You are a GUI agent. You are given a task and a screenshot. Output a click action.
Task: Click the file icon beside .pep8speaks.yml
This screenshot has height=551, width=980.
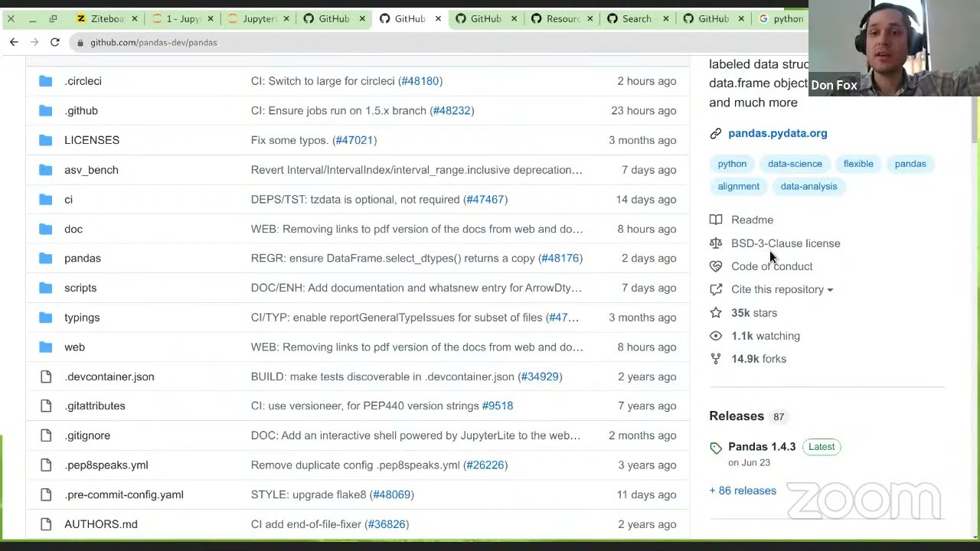[46, 465]
